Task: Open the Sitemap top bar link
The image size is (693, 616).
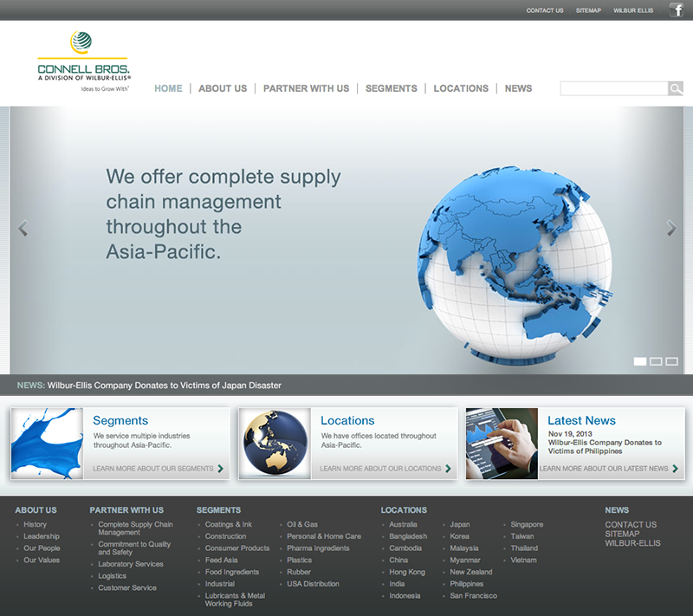Action: click(x=588, y=10)
